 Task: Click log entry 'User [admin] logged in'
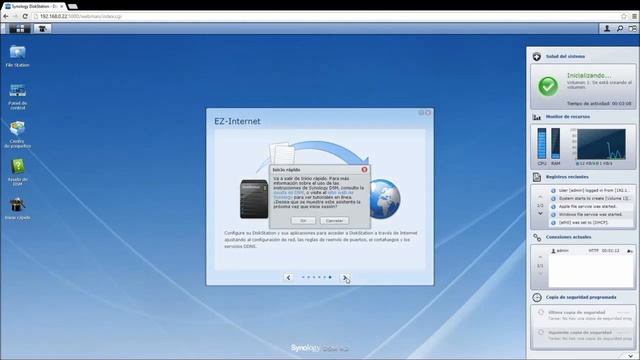click(591, 191)
